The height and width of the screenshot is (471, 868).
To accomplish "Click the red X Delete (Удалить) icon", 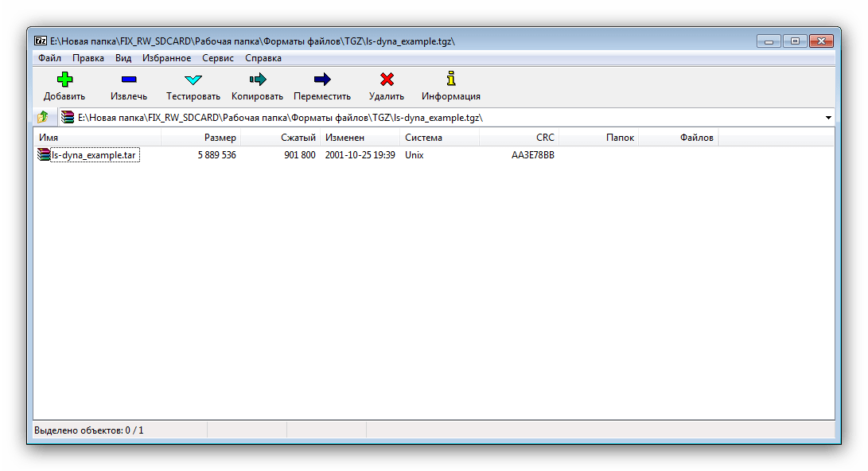I will tap(387, 79).
